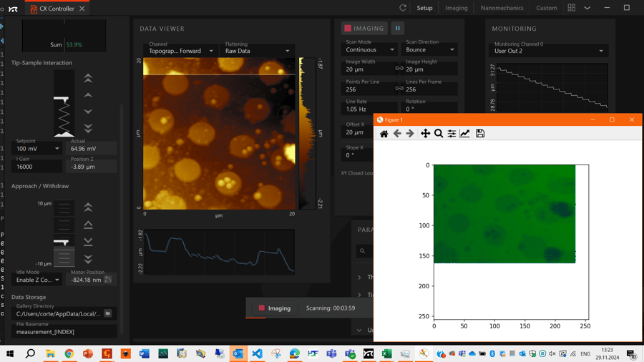Click the I Gain value field
Image resolution: width=644 pixels, height=362 pixels.
point(37,165)
